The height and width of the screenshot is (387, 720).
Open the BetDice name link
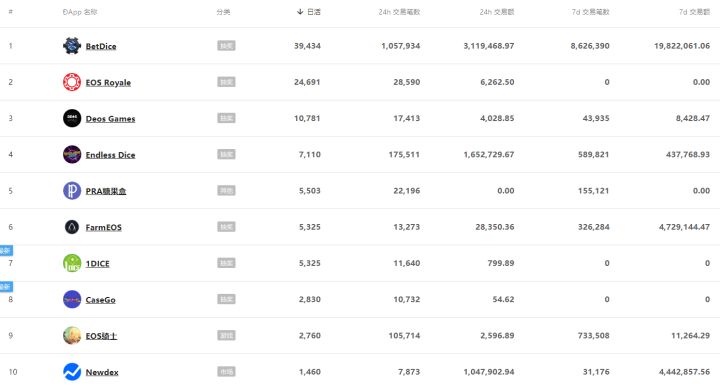(101, 46)
